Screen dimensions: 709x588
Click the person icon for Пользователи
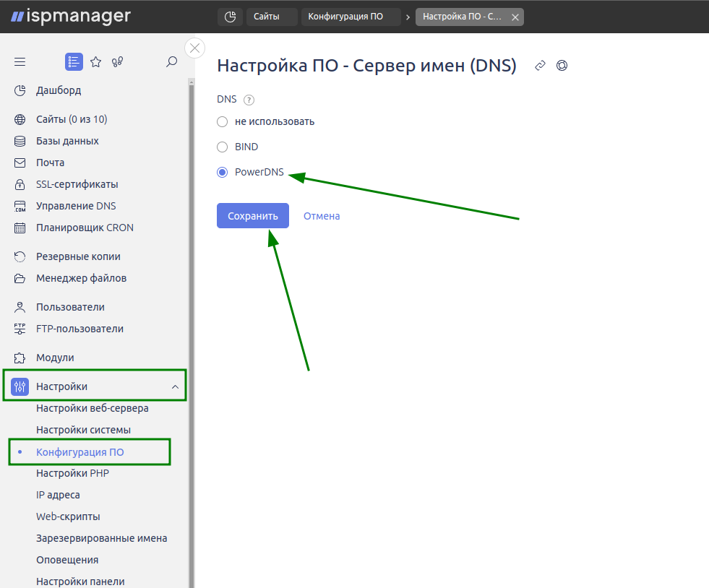click(20, 307)
